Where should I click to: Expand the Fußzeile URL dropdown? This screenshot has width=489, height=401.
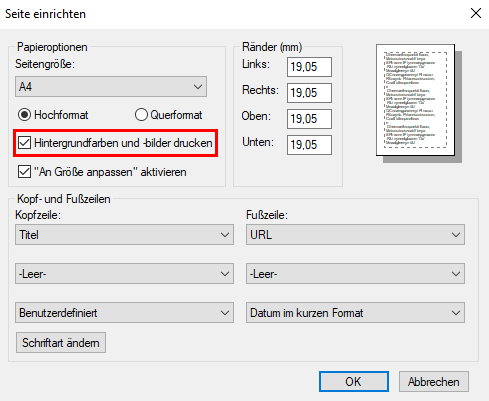[355, 235]
